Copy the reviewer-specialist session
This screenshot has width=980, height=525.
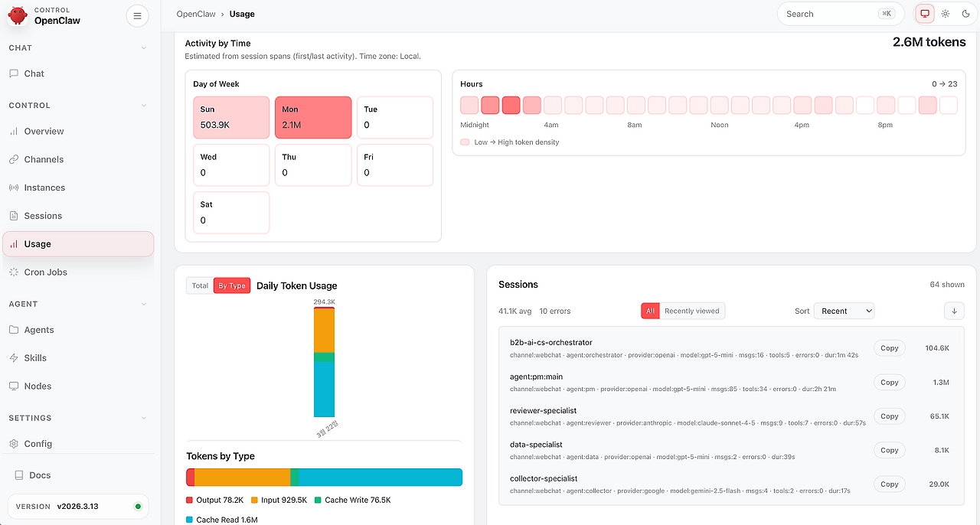(890, 416)
